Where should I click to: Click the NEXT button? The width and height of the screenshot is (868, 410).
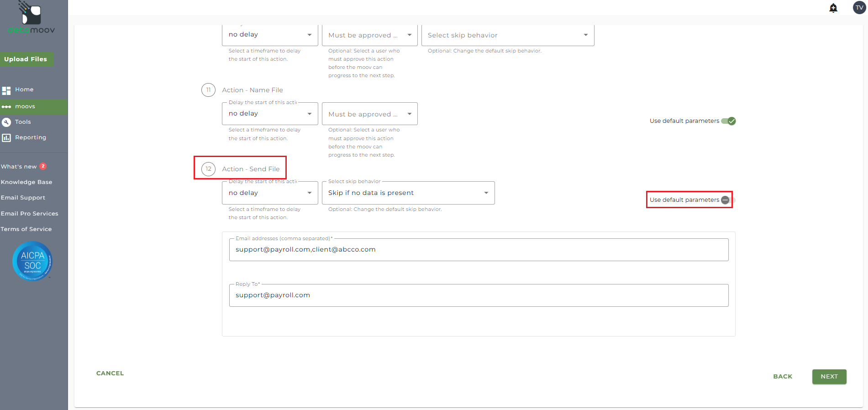point(829,377)
